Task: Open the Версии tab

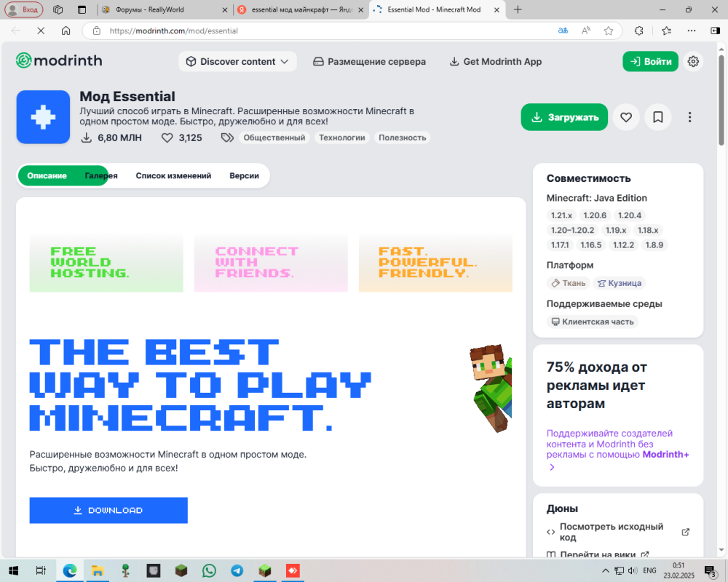Action: (244, 175)
